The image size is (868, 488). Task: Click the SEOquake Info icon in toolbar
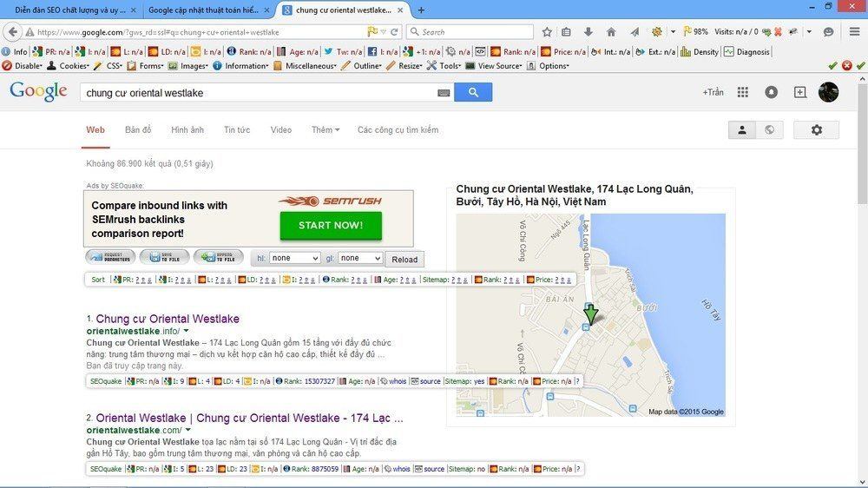[x=15, y=51]
